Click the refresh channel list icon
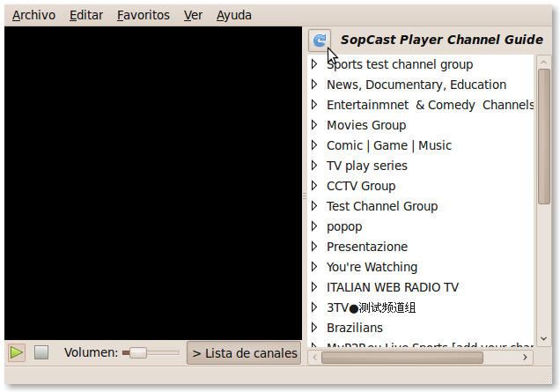This screenshot has height=392, width=560. click(320, 41)
